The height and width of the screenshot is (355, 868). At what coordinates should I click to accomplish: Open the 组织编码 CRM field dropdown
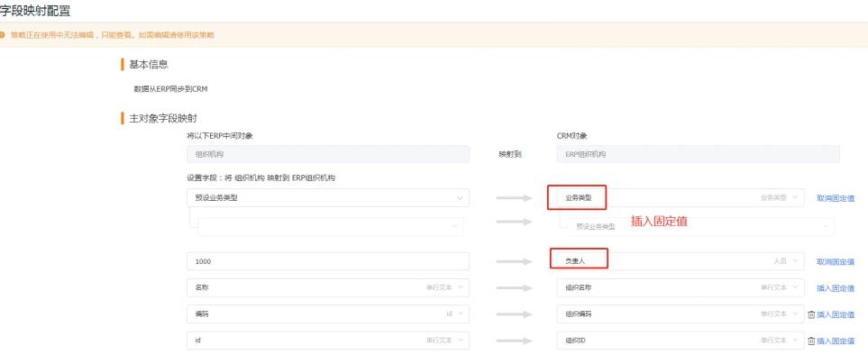[x=681, y=314]
